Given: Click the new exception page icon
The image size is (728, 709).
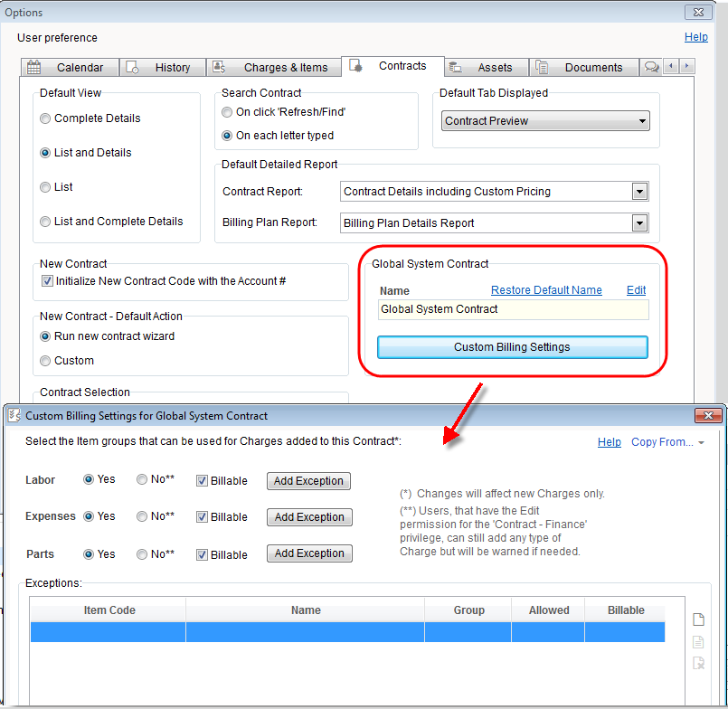Looking at the screenshot, I should coord(698,620).
